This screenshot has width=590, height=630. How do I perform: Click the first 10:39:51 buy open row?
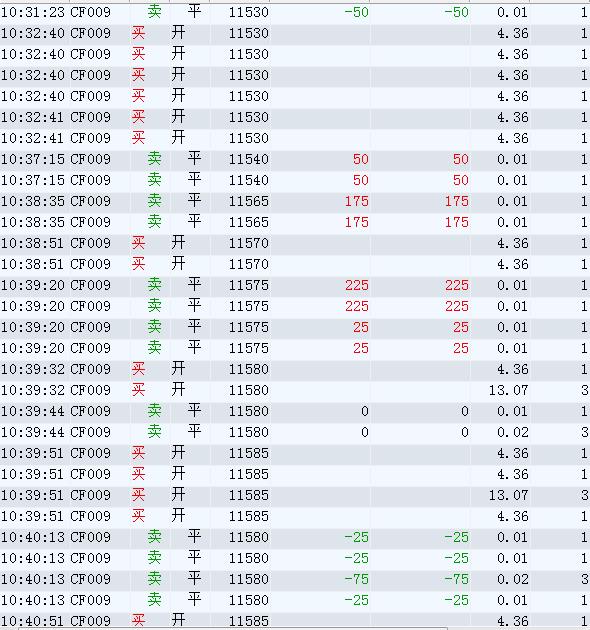coord(295,453)
